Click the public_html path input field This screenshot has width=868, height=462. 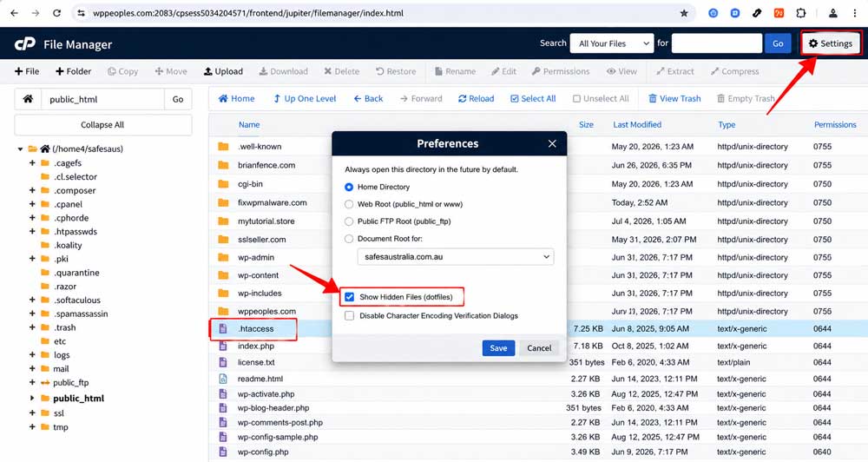point(102,99)
